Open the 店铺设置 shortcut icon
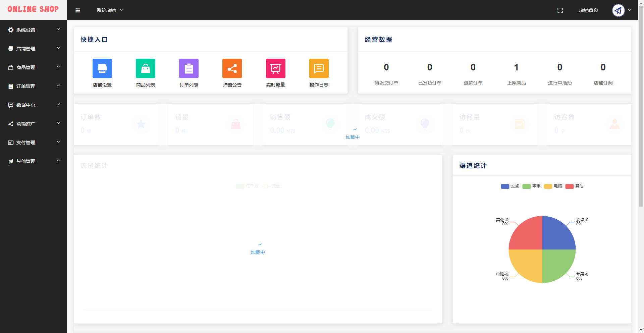This screenshot has width=644, height=333. click(x=102, y=68)
